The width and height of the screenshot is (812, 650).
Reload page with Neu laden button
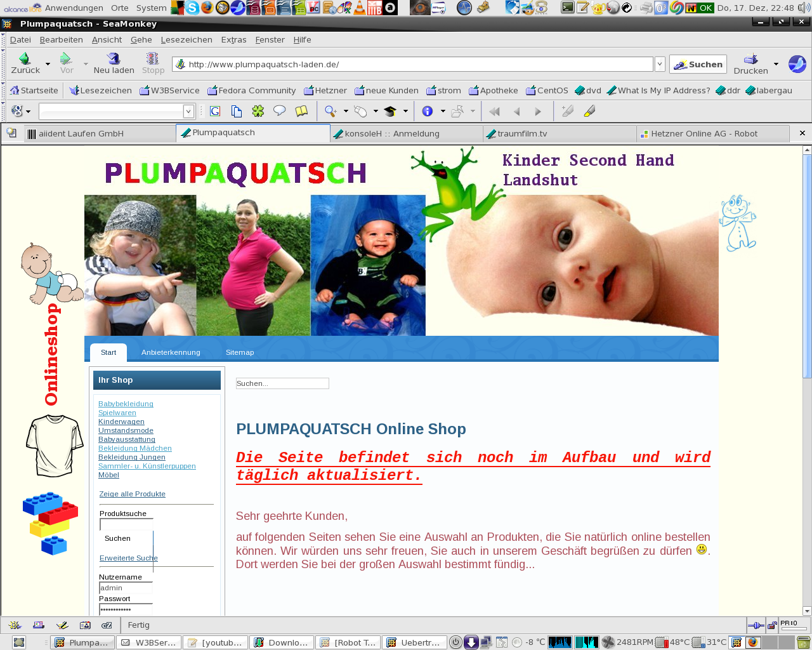pyautogui.click(x=114, y=63)
